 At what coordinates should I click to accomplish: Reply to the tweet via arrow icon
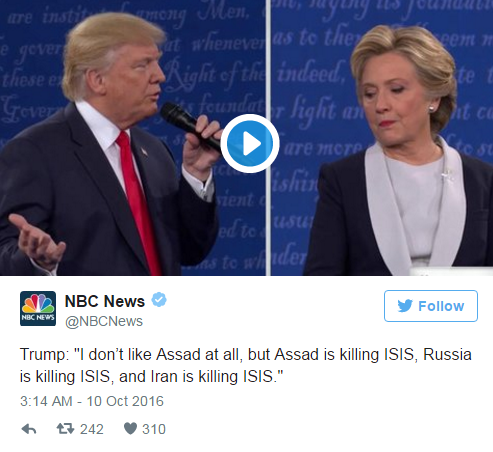29,429
